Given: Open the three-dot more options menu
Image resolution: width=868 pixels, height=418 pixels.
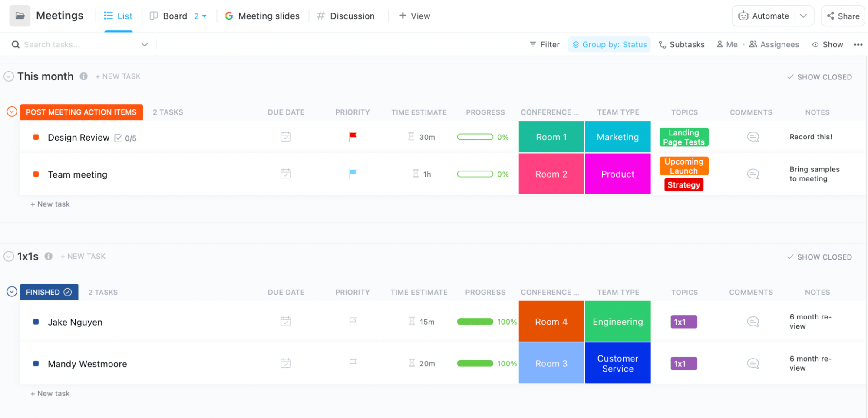Looking at the screenshot, I should pyautogui.click(x=858, y=45).
